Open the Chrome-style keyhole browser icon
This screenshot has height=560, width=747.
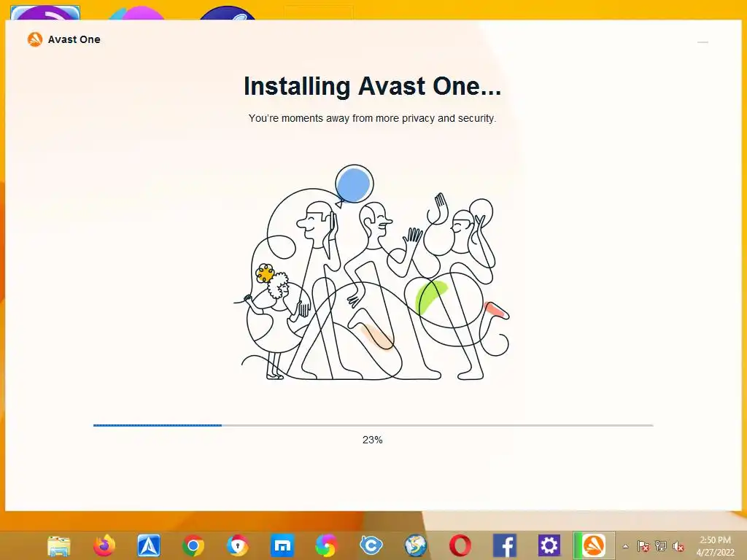237,545
